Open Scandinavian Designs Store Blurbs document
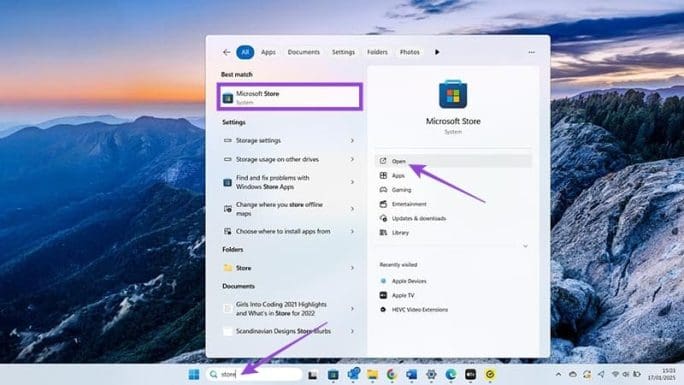The image size is (684, 385). pyautogui.click(x=288, y=331)
